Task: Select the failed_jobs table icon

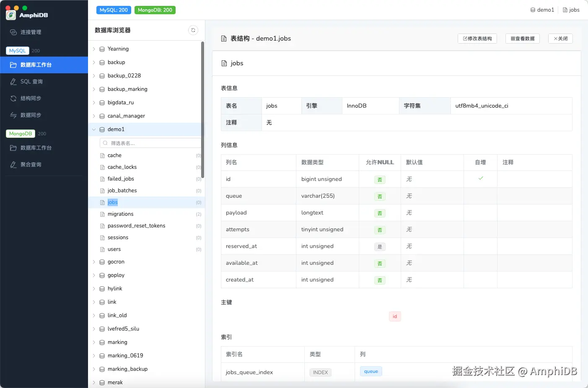Action: point(102,179)
